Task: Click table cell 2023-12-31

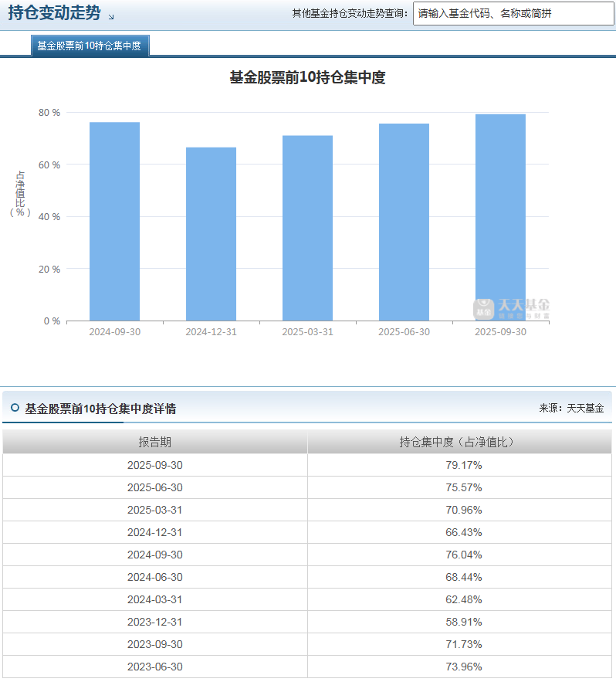Action: (x=154, y=622)
